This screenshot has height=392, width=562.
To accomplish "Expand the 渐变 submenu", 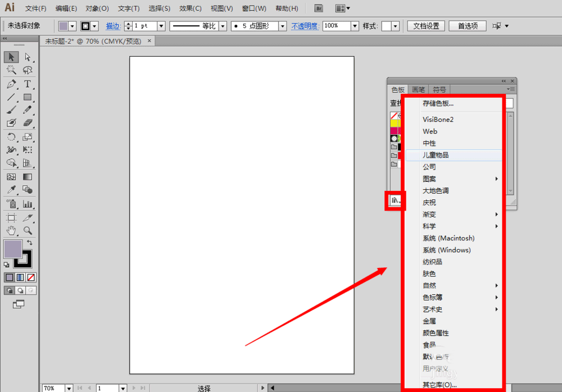I will point(454,215).
